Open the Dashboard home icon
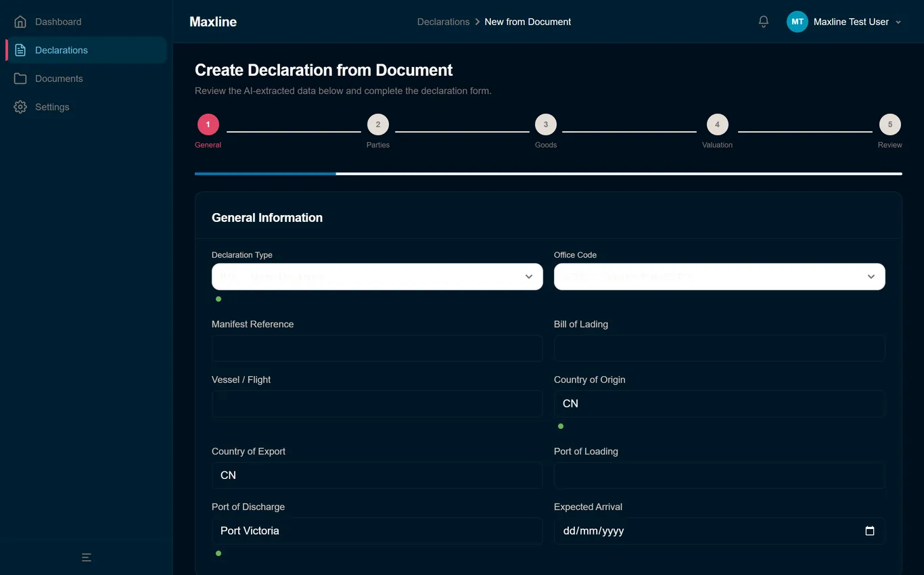This screenshot has width=924, height=575. point(20,22)
